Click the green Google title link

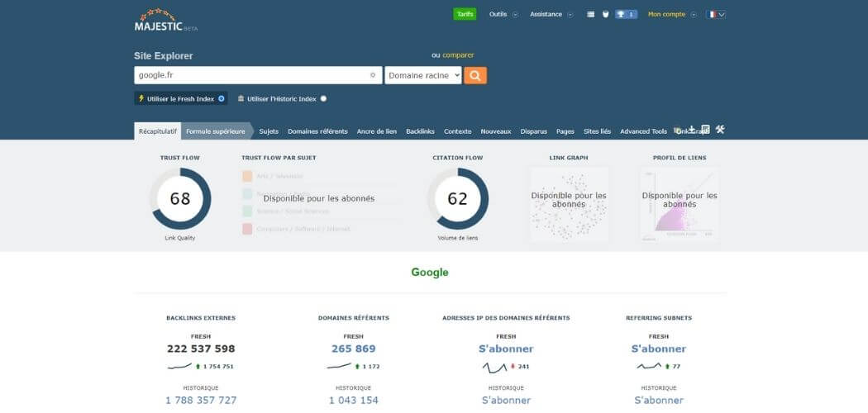point(430,273)
